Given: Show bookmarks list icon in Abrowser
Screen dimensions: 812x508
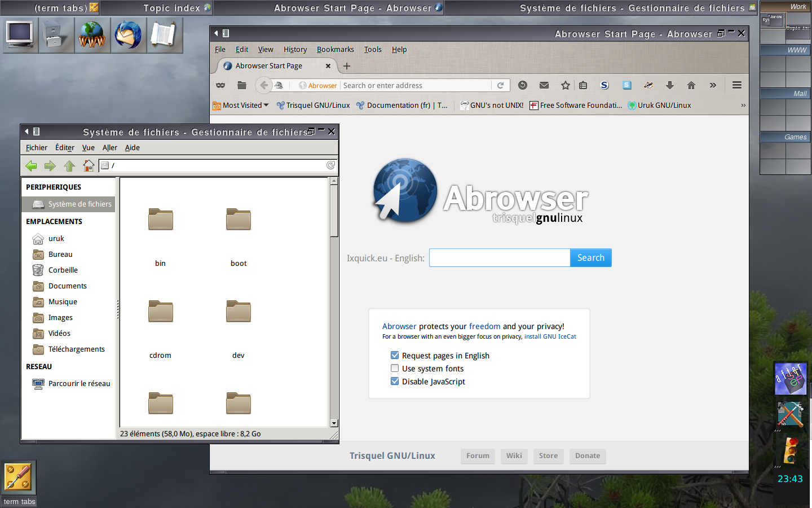Looking at the screenshot, I should [x=583, y=85].
